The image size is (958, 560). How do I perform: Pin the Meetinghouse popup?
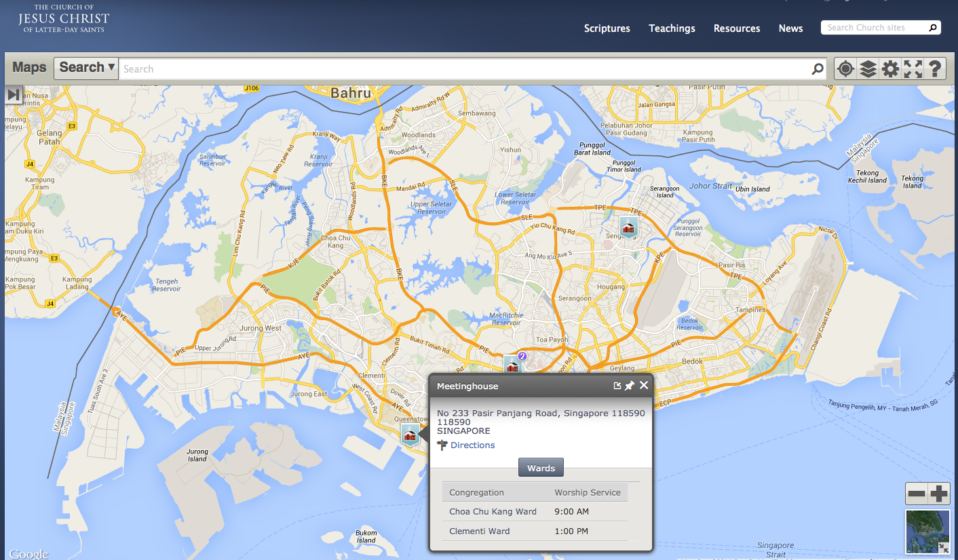630,386
